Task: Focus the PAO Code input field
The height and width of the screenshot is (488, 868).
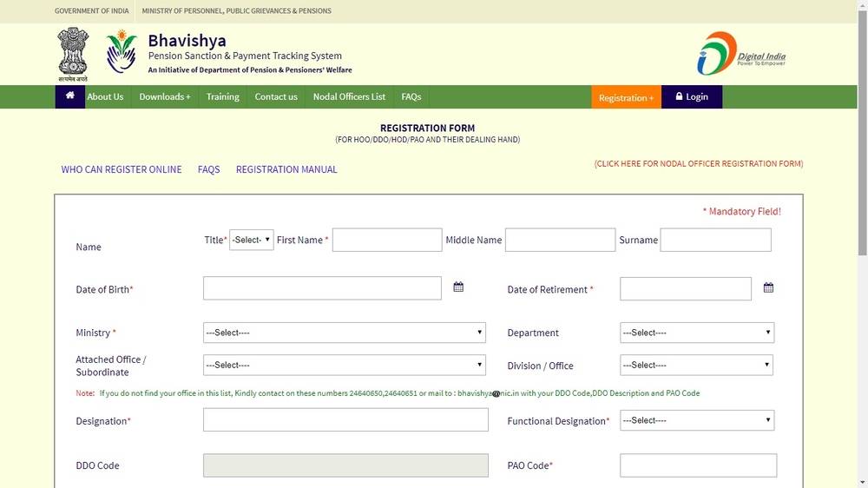Action: click(x=698, y=465)
